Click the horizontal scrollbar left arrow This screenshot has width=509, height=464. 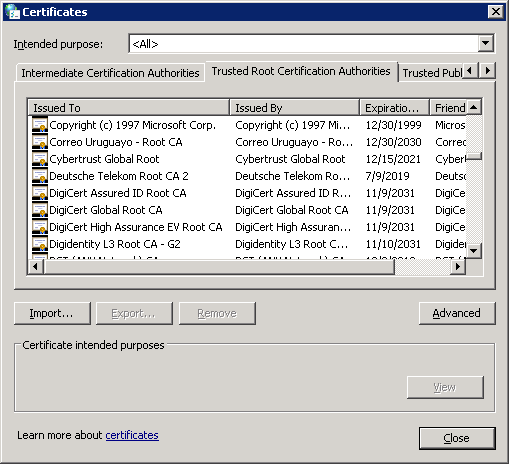36,267
